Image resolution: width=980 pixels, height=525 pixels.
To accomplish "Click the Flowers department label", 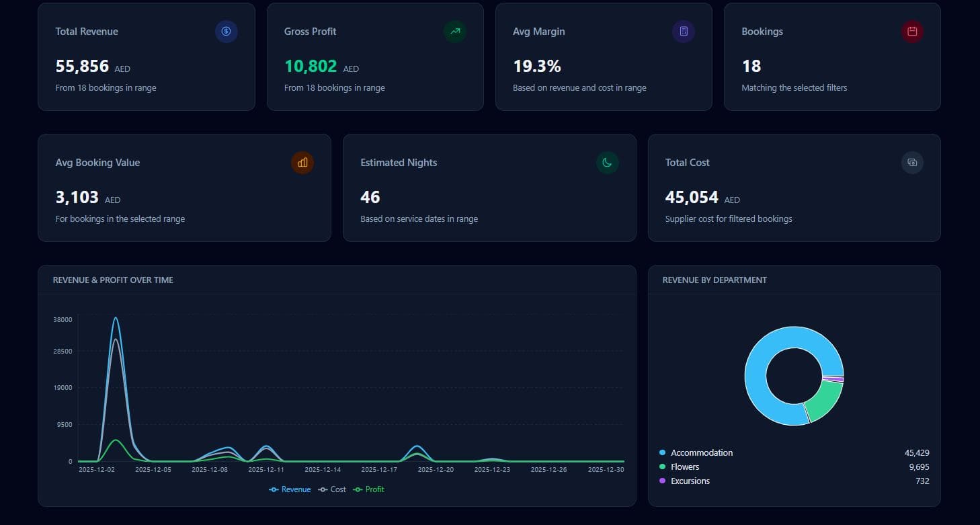I will [x=685, y=467].
